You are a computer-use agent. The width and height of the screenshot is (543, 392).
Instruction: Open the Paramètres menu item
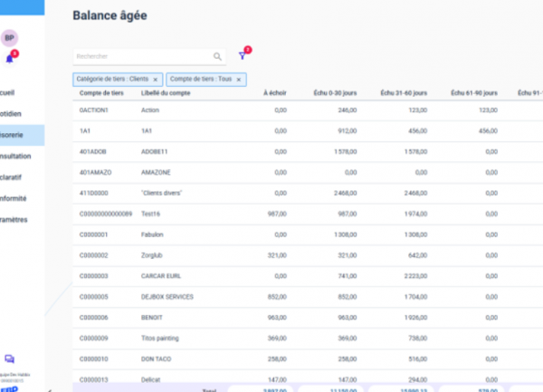14,220
